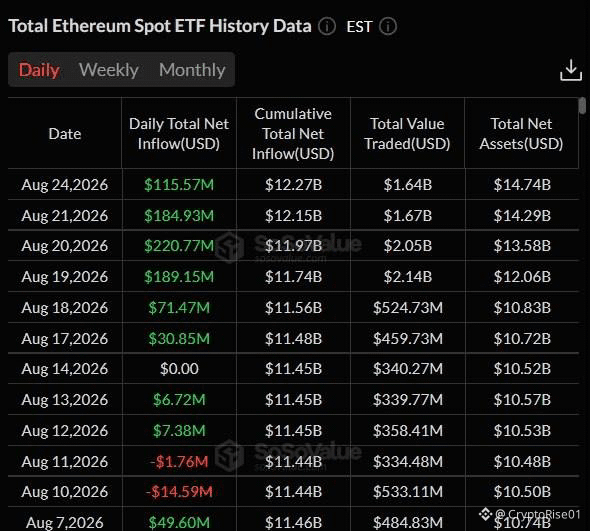Switch to the Daily tab

tap(39, 70)
